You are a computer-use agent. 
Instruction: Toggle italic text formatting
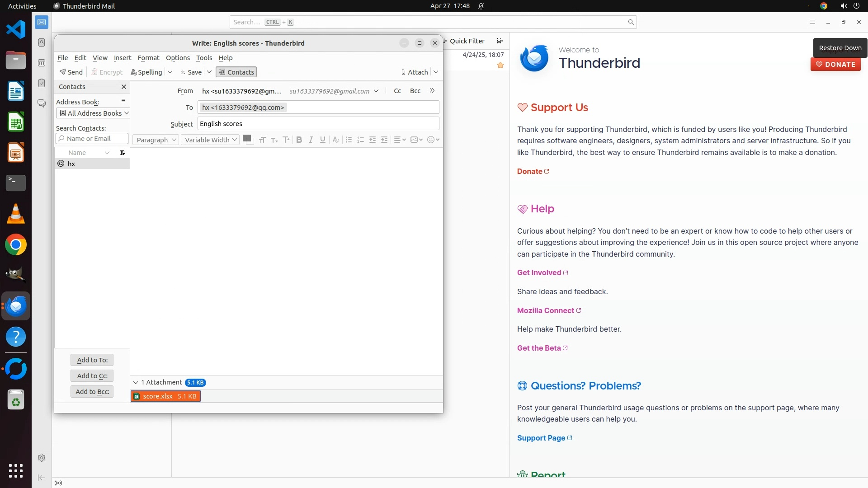[311, 140]
